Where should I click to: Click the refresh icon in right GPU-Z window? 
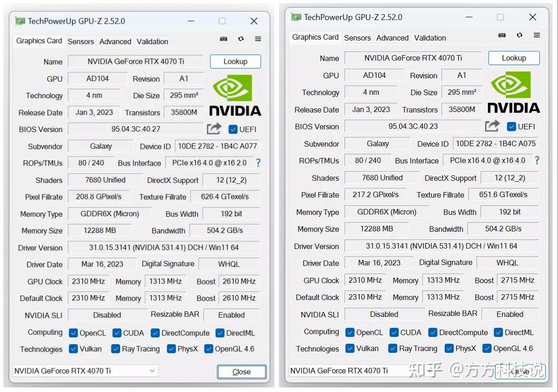click(519, 35)
